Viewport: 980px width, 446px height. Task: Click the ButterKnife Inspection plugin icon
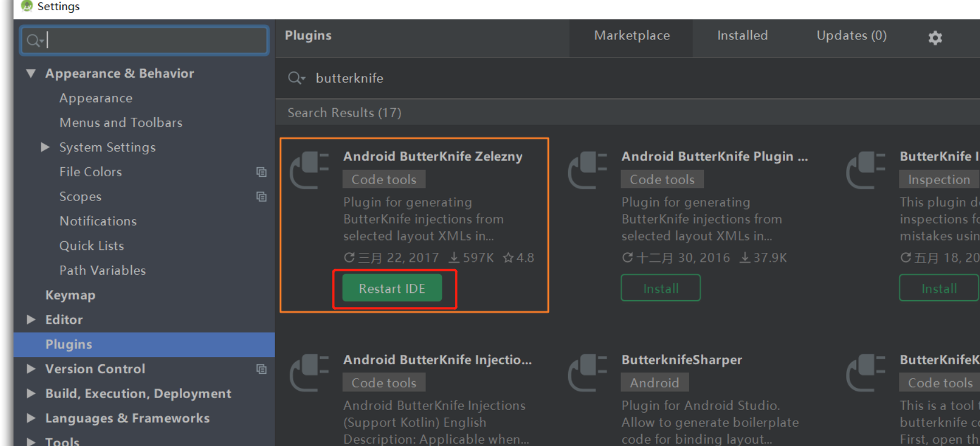866,170
